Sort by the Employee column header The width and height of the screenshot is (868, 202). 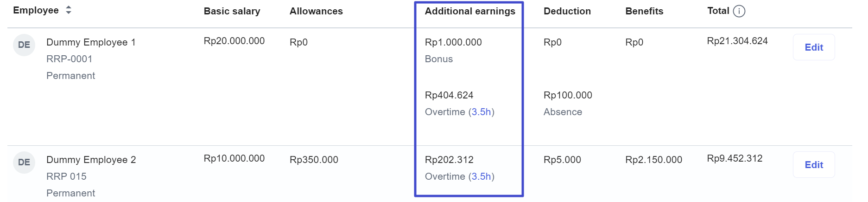click(x=36, y=10)
